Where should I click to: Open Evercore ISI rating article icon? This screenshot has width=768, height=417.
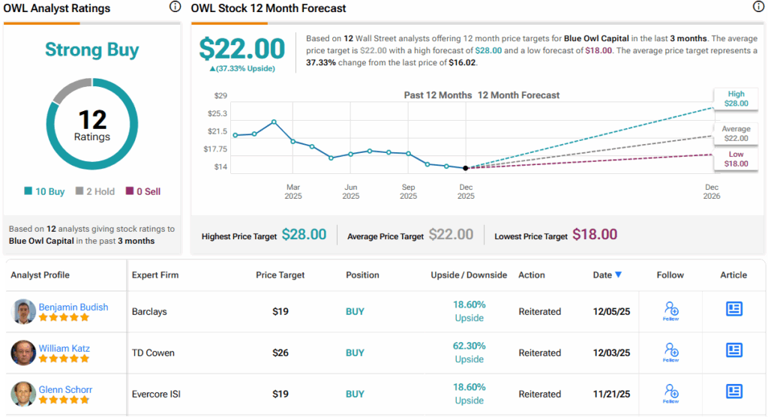734,392
